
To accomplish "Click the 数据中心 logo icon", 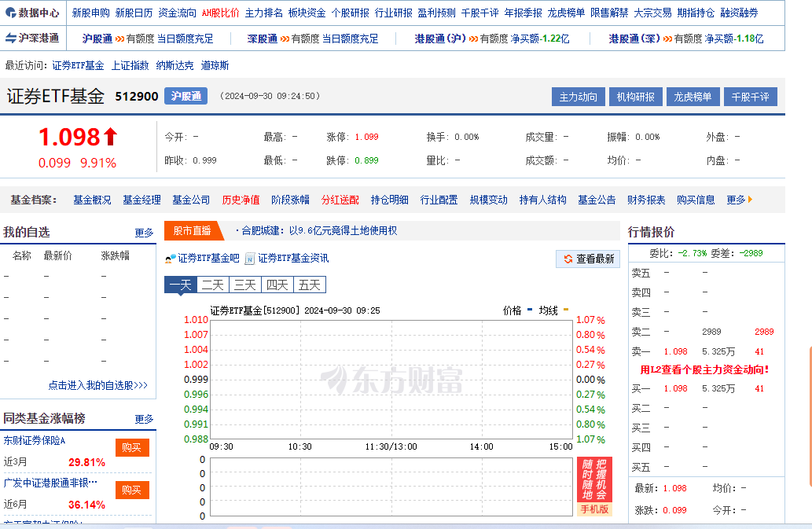I will tap(10, 13).
